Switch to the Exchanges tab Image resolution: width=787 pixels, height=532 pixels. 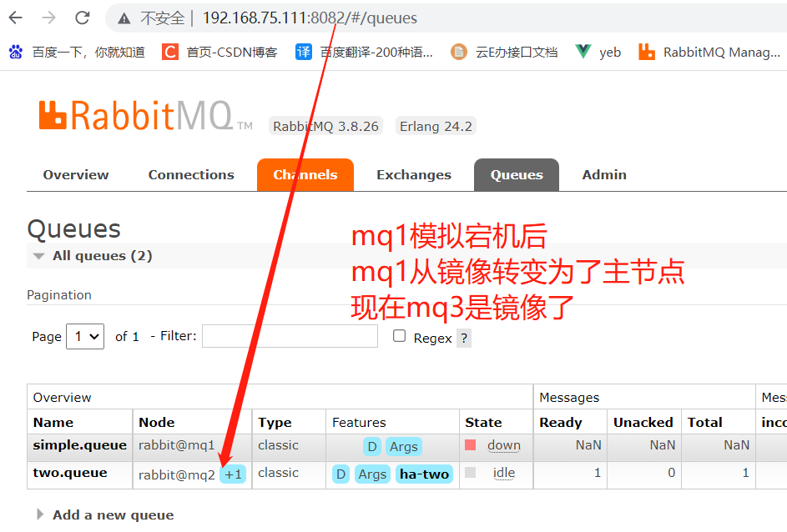pyautogui.click(x=414, y=174)
